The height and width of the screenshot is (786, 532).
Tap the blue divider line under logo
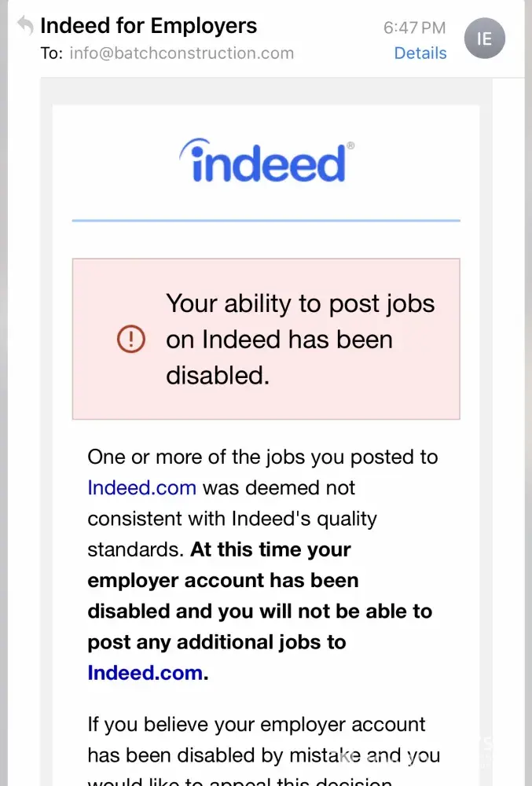266,221
